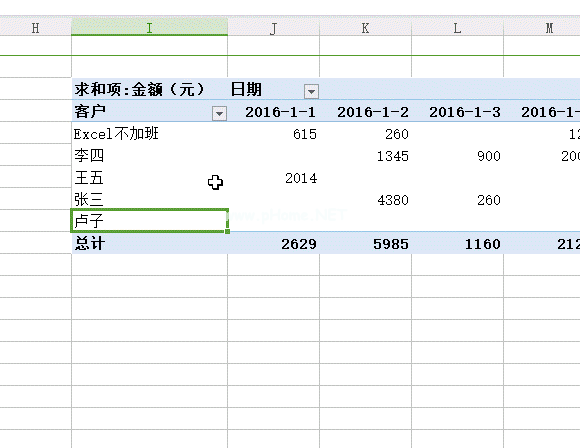Select column J header
This screenshot has width=580, height=448.
click(x=273, y=28)
